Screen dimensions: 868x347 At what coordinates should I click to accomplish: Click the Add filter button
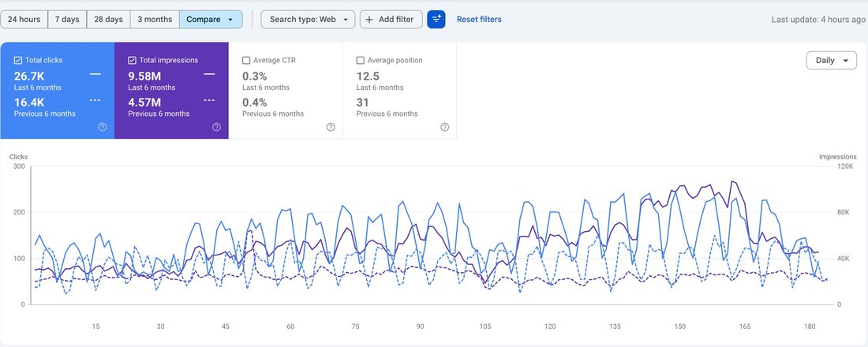tap(391, 20)
